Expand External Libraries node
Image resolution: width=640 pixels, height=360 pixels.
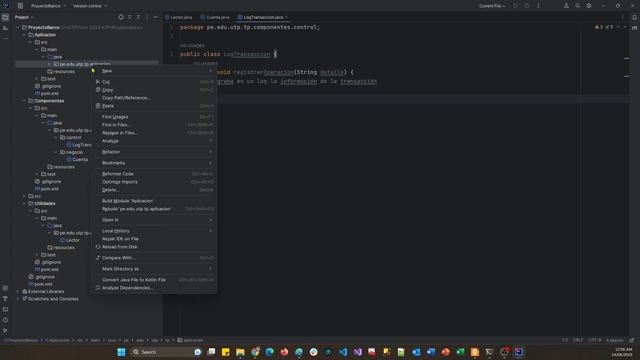18,291
